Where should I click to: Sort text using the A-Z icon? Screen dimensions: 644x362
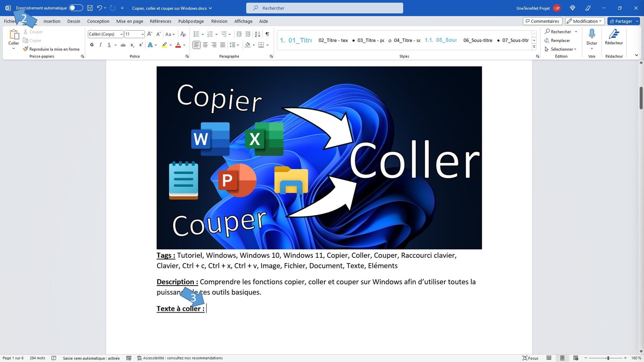tap(258, 34)
